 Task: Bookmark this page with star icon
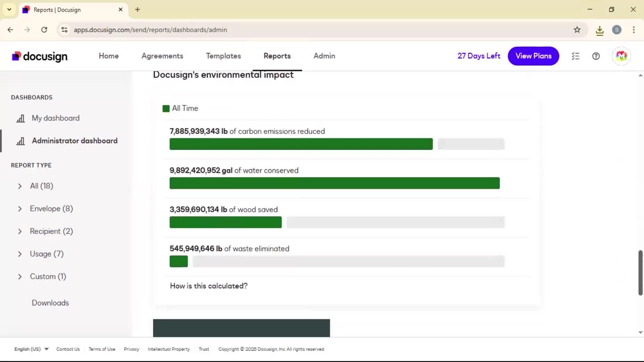click(x=577, y=30)
